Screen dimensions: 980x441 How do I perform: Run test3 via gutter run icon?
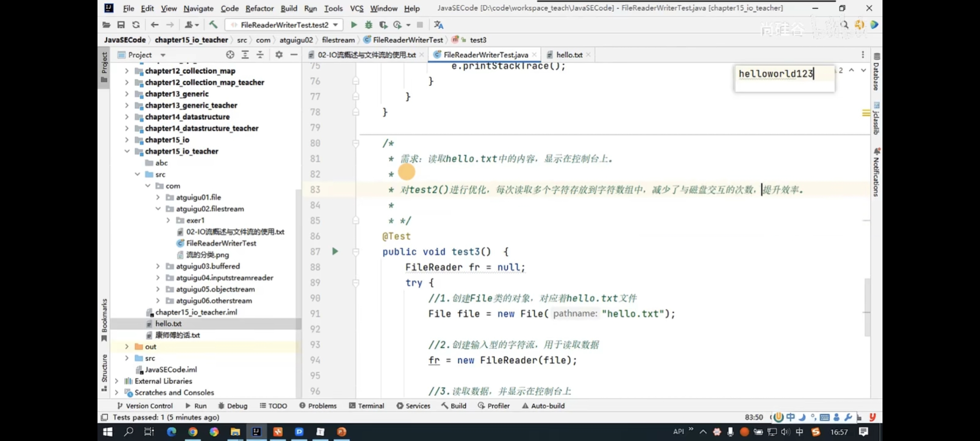(335, 251)
